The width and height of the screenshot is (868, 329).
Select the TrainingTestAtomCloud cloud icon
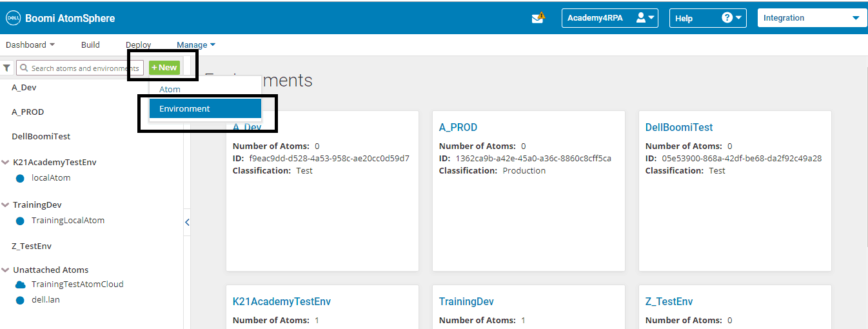20,284
